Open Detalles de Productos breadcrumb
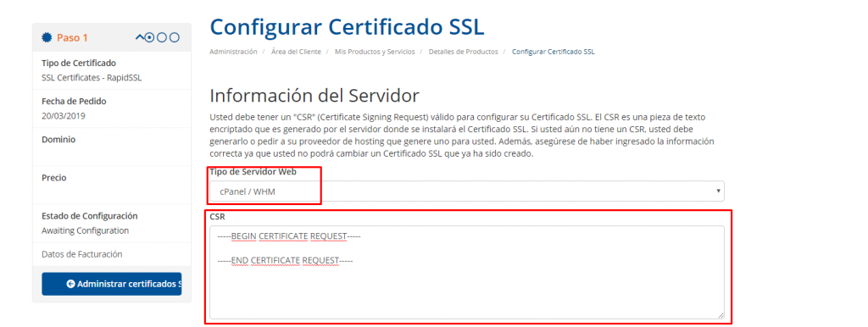The height and width of the screenshot is (327, 868). coord(463,52)
